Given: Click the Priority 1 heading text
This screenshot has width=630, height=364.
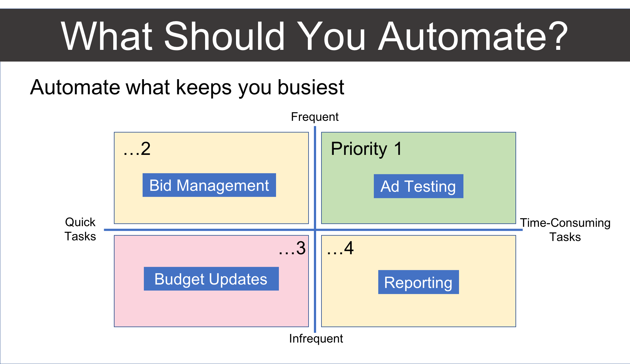Looking at the screenshot, I should (x=366, y=149).
